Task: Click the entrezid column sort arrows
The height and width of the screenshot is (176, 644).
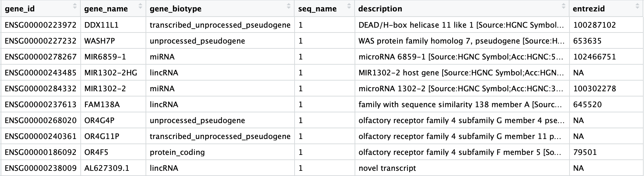Action: (x=637, y=6)
